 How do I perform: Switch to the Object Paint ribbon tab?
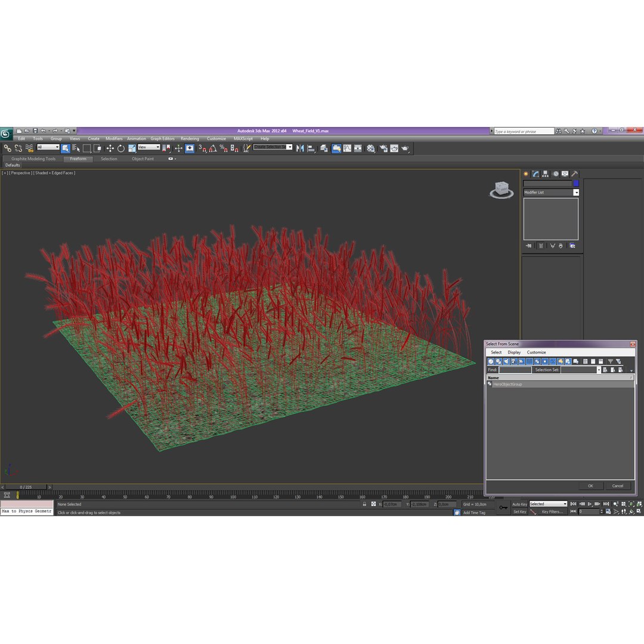pyautogui.click(x=143, y=159)
